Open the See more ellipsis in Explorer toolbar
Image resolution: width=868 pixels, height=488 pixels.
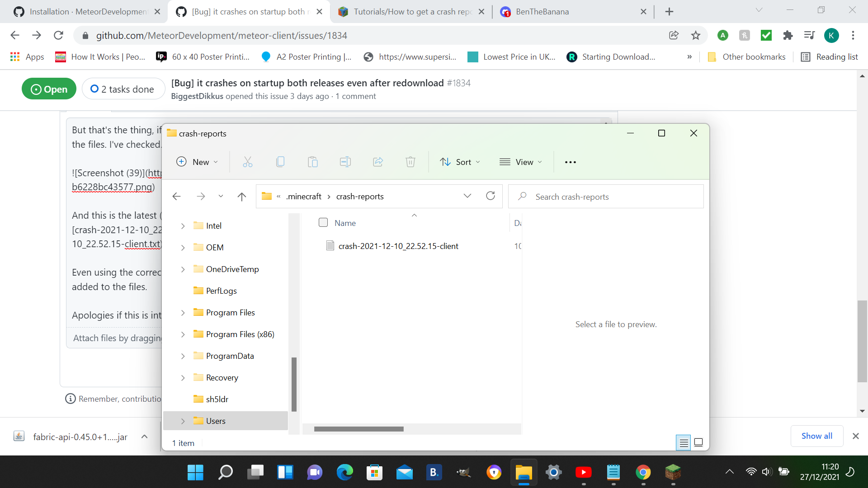(570, 162)
